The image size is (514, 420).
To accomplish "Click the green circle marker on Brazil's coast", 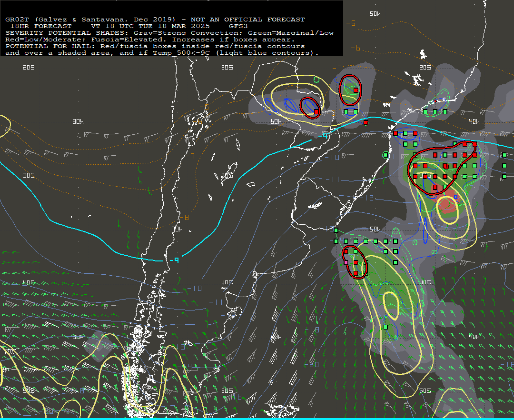I will pyautogui.click(x=386, y=155).
